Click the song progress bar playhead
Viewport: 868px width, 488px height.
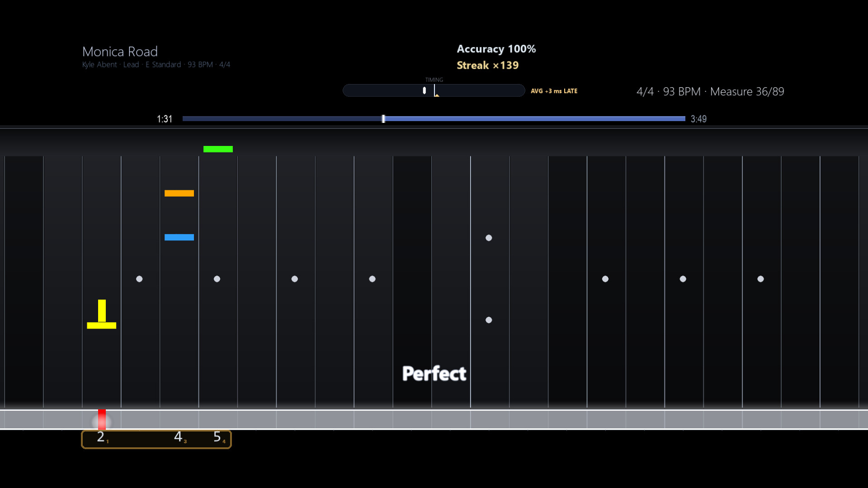(x=383, y=119)
